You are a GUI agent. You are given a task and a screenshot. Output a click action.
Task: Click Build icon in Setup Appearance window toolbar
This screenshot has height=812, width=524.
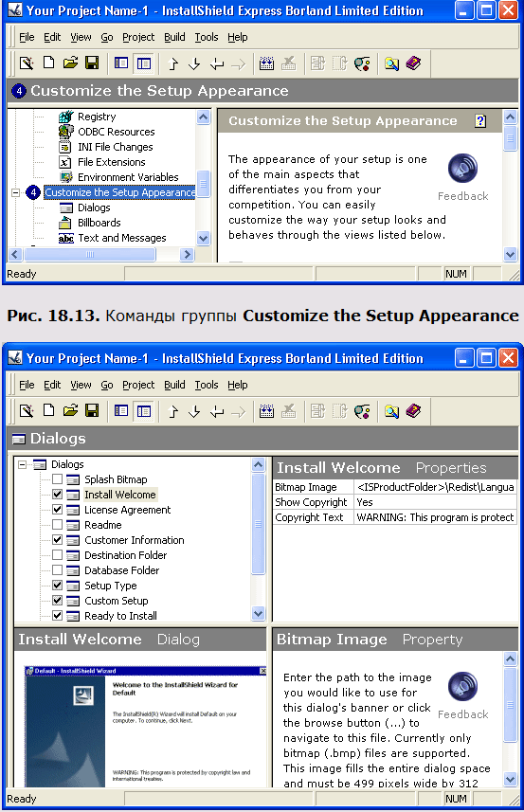(266, 63)
